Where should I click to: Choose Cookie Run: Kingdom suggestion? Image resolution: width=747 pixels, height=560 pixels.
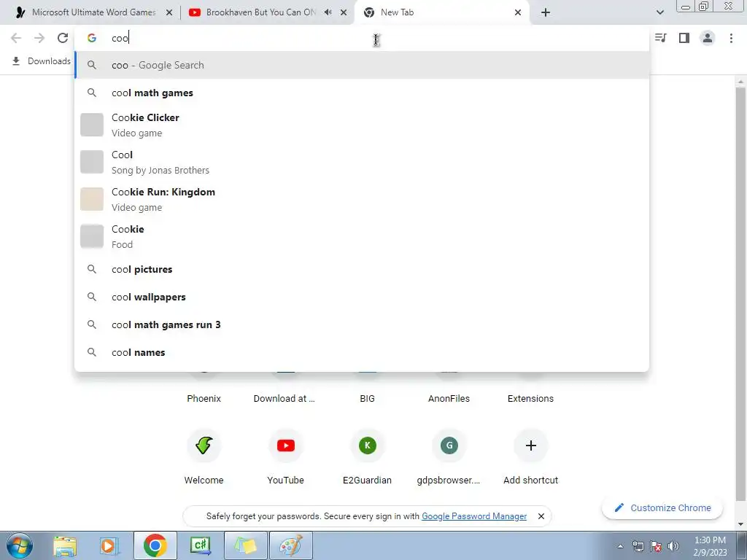point(362,199)
